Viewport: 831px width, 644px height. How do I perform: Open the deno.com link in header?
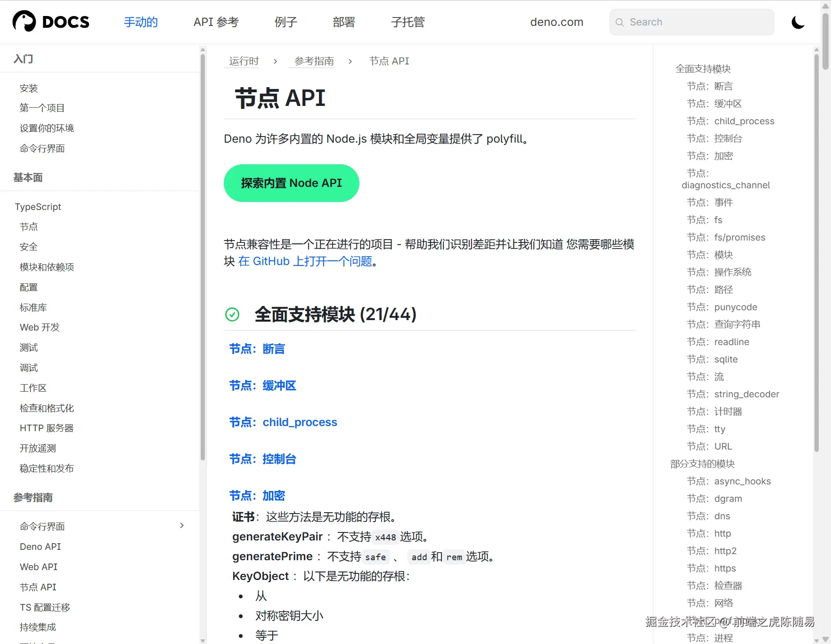[556, 22]
